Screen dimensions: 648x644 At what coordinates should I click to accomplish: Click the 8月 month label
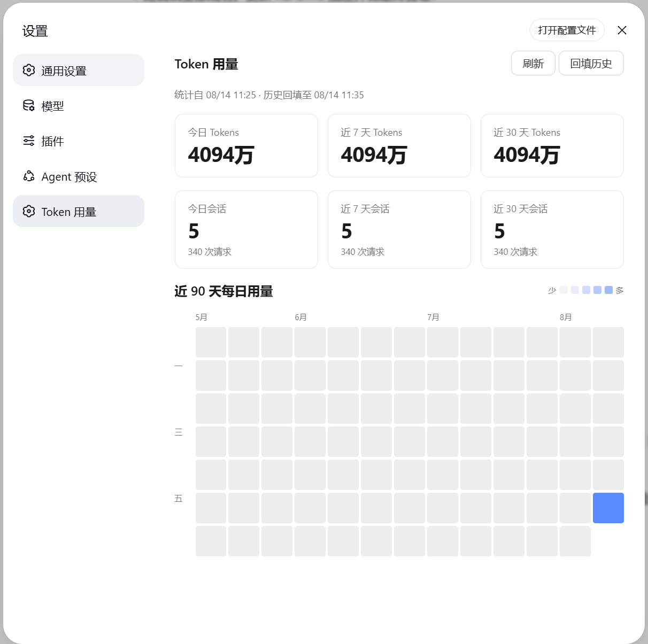[566, 317]
